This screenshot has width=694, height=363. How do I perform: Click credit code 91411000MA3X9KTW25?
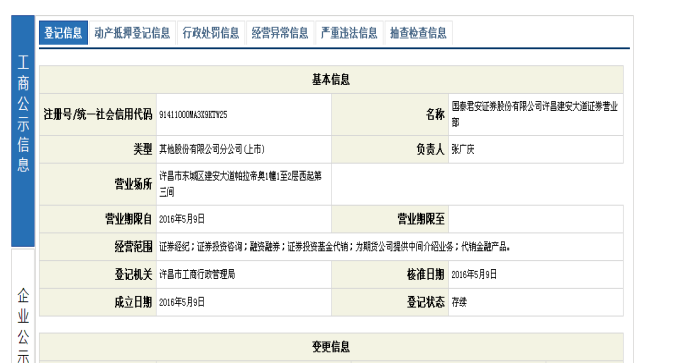pyautogui.click(x=193, y=115)
